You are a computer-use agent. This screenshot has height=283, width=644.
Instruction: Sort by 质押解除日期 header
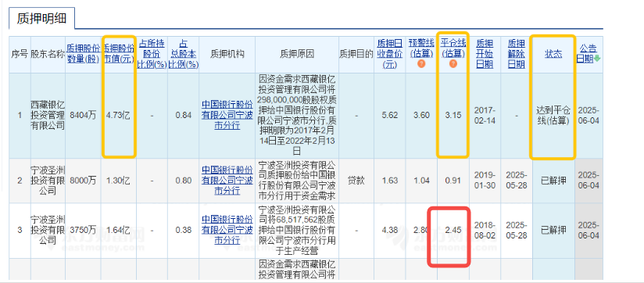(x=517, y=53)
